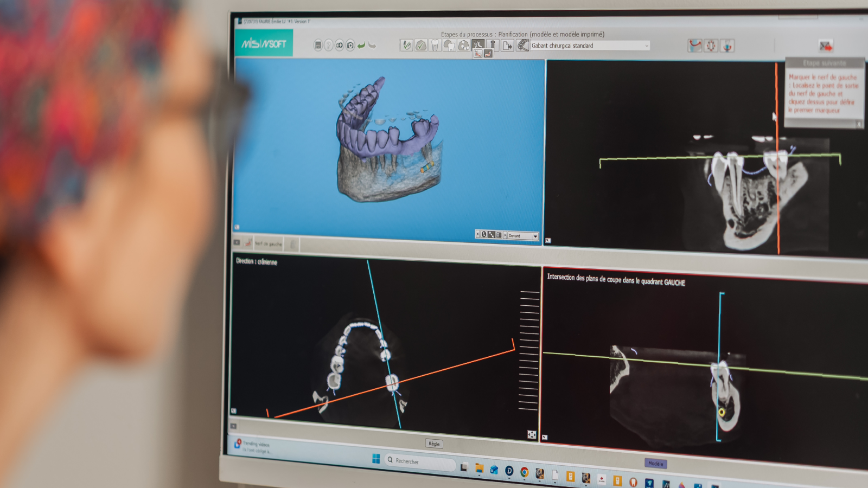868x488 pixels.
Task: Click the camera screenshot icon in toolbar
Action: pos(350,46)
